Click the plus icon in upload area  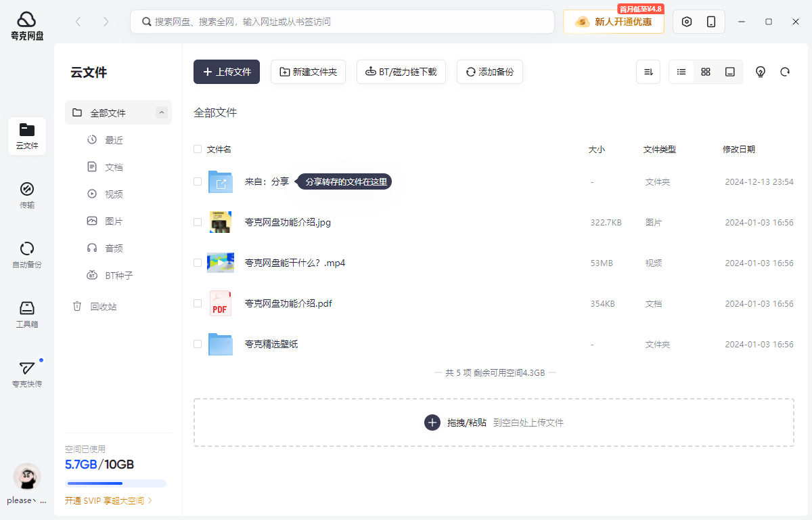pyautogui.click(x=432, y=422)
